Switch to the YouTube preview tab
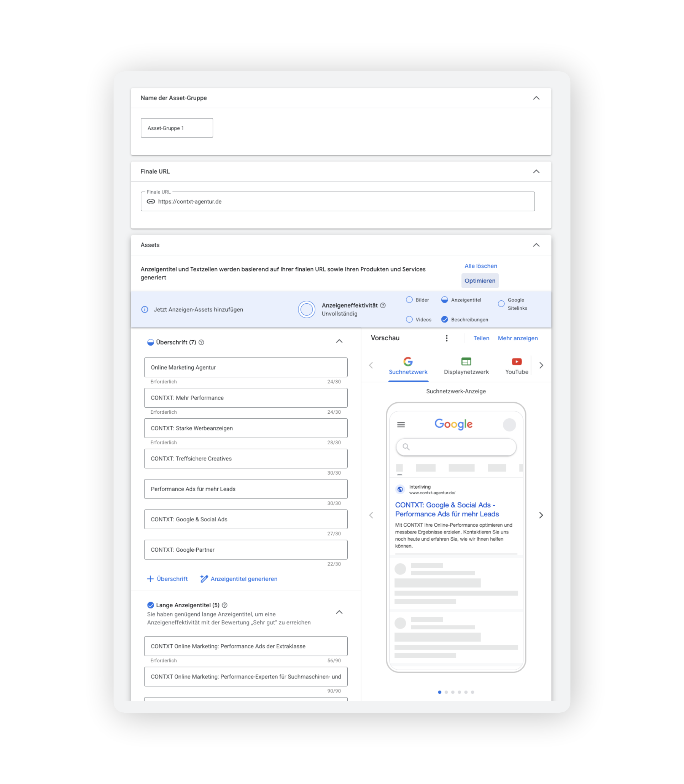 517,367
